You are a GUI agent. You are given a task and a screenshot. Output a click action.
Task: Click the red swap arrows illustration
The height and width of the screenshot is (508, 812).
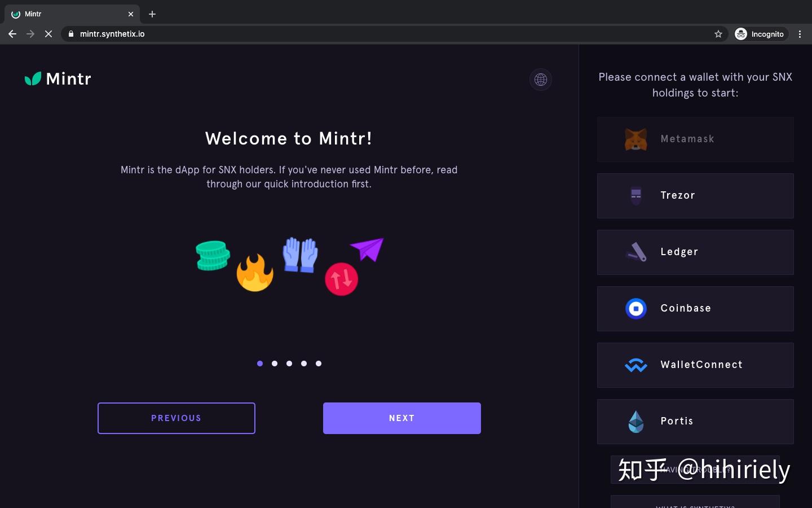(x=342, y=279)
